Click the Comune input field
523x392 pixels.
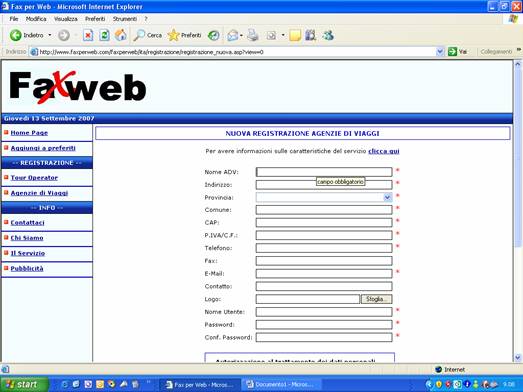324,210
